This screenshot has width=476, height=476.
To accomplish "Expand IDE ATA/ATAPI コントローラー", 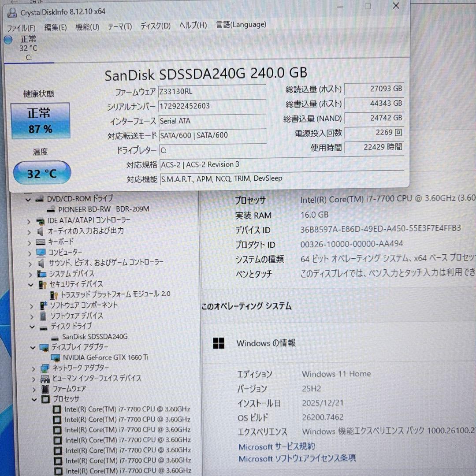I will [29, 220].
